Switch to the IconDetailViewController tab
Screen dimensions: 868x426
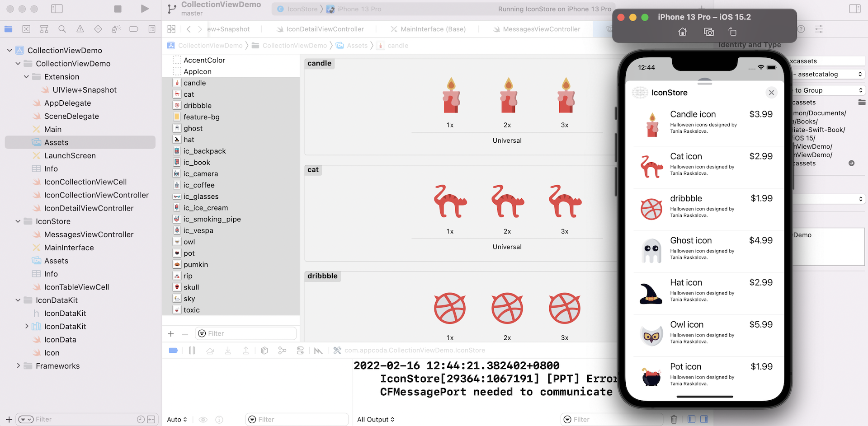pyautogui.click(x=325, y=29)
